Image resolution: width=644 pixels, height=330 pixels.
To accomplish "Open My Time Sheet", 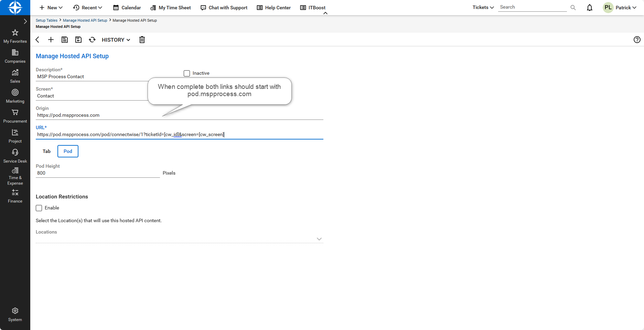I will (171, 8).
